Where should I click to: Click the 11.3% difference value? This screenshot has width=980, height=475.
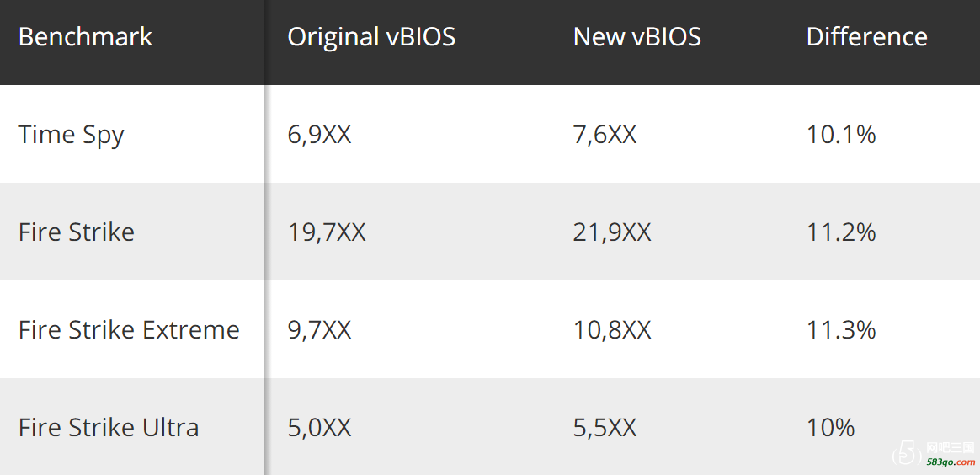[841, 330]
